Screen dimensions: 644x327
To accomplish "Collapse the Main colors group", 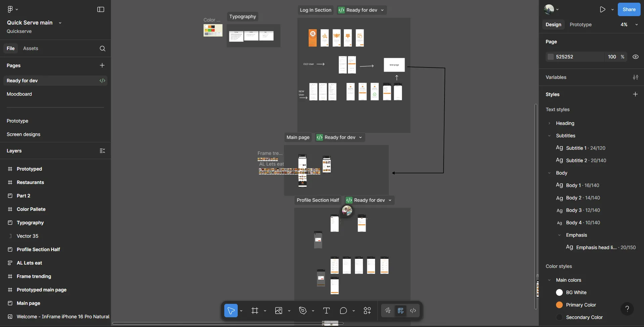I will (x=549, y=280).
